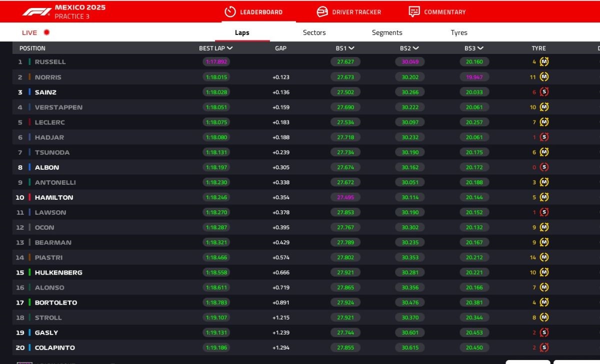Open the BS3 column dropdown
The height and width of the screenshot is (364, 600).
pyautogui.click(x=480, y=48)
